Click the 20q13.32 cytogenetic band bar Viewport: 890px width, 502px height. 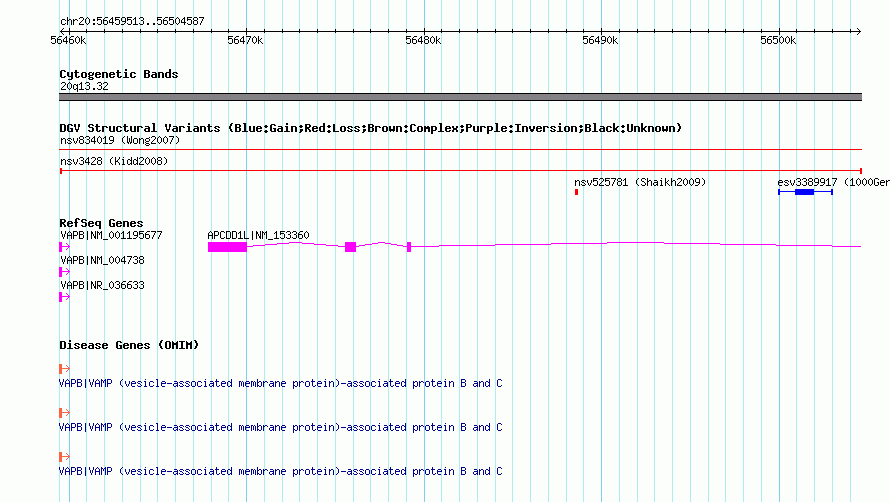pyautogui.click(x=460, y=97)
